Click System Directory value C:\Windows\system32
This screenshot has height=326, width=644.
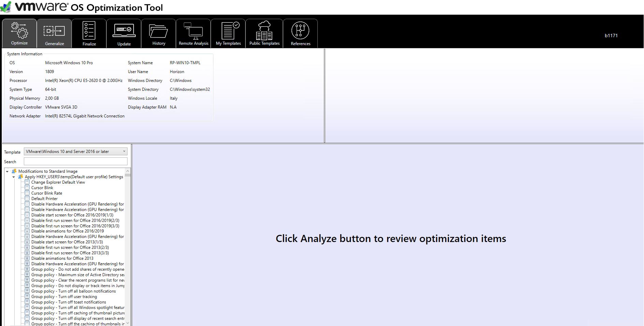(x=190, y=89)
